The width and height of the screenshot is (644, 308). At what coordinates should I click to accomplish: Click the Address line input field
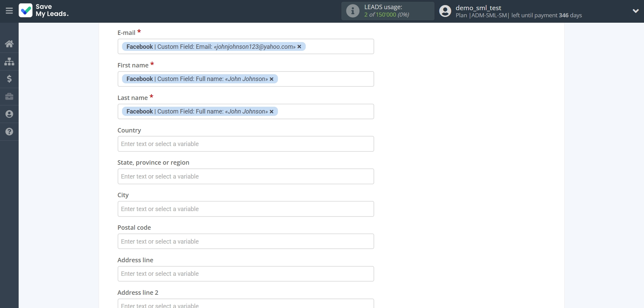[x=246, y=274]
